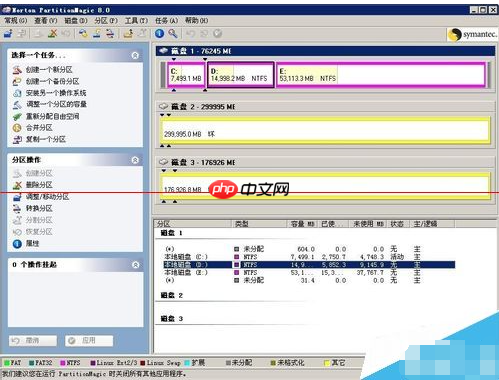
Task: Click 调整/移动分区 in partition operations
Action: (47, 197)
